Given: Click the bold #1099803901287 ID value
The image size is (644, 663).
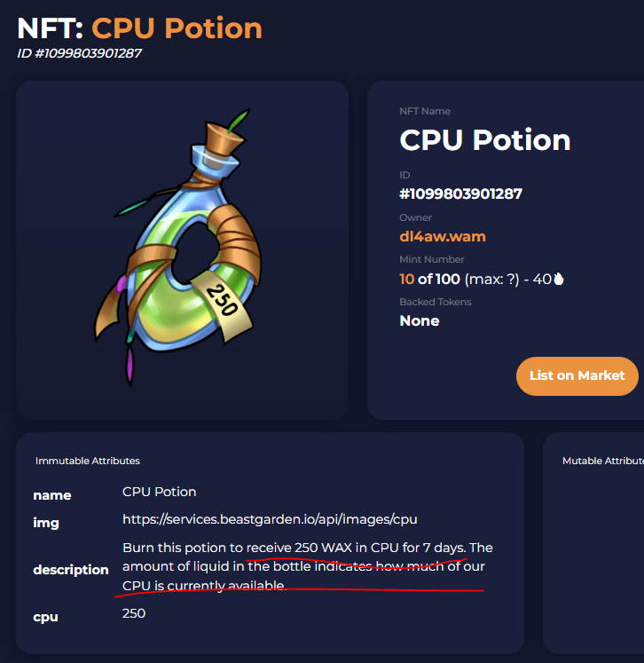Looking at the screenshot, I should point(460,194).
